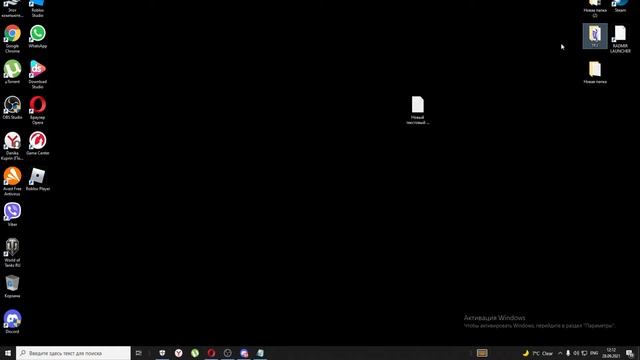Open the Download Studio shortcut
This screenshot has height=360, width=640.
point(38,74)
